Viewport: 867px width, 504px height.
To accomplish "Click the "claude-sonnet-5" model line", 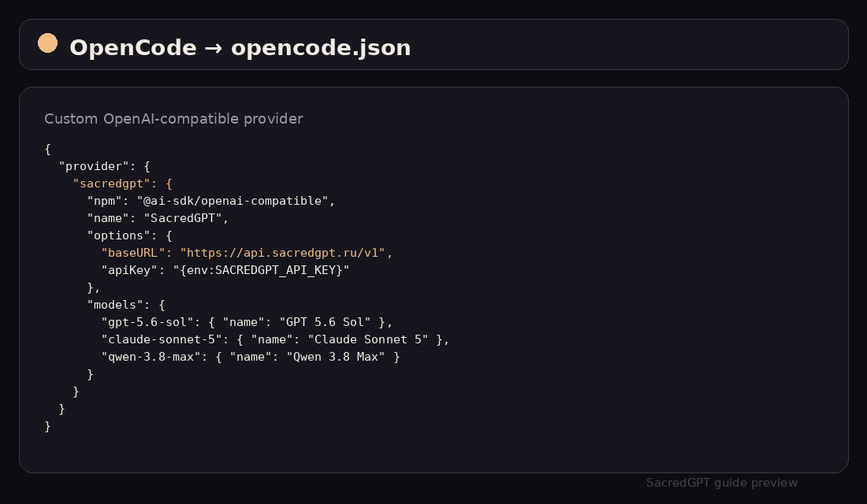I will pyautogui.click(x=275, y=339).
